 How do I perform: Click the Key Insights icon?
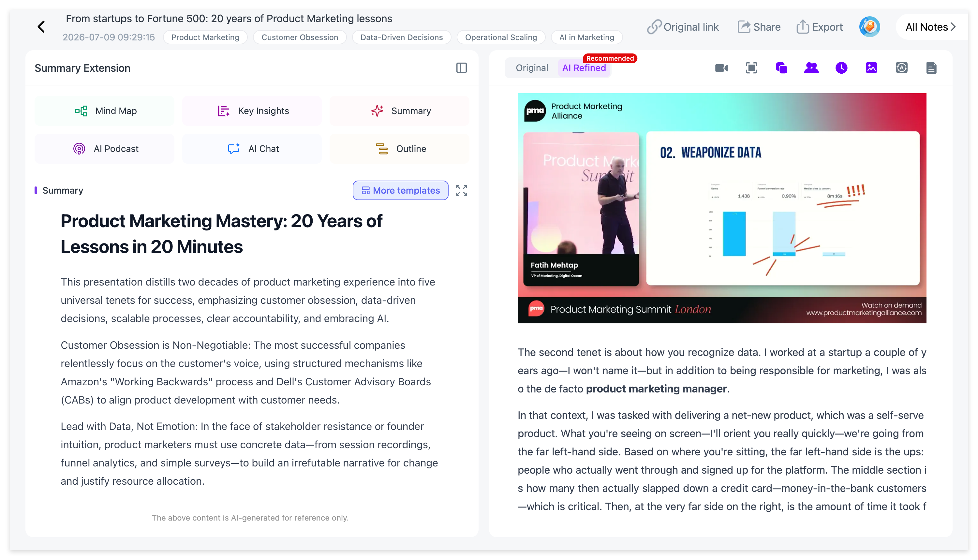click(223, 111)
